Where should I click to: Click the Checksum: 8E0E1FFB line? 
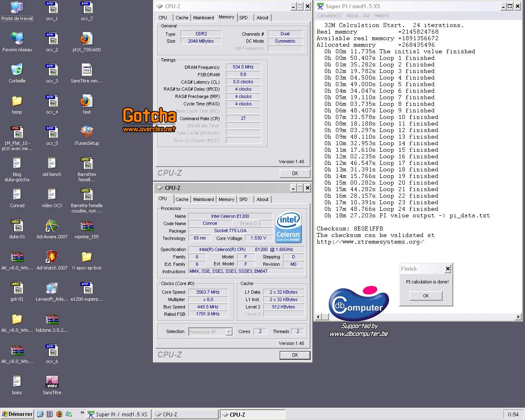coord(350,228)
